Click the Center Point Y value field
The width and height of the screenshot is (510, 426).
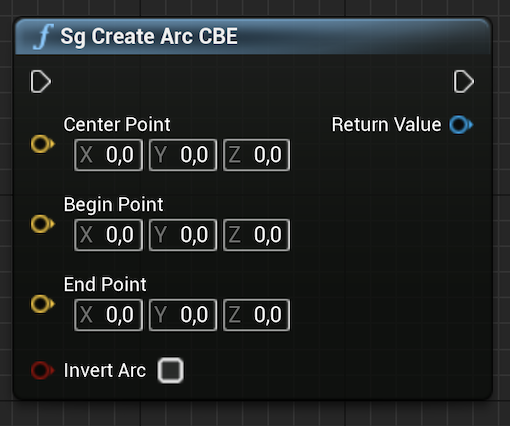(x=183, y=155)
